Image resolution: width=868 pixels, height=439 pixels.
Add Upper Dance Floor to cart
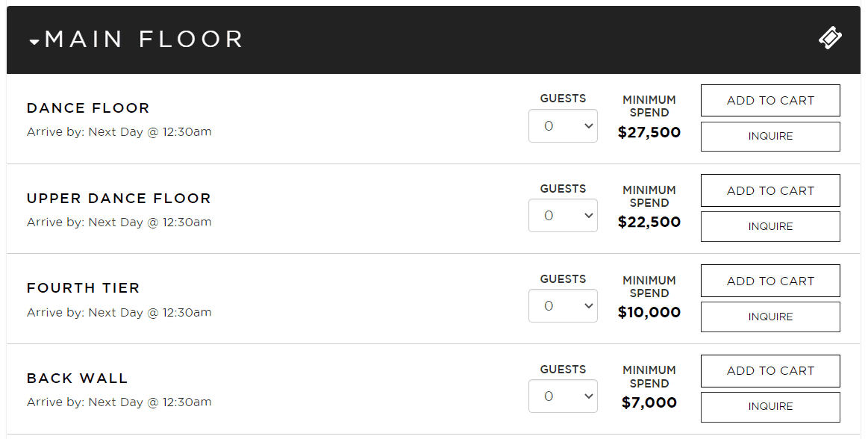(x=769, y=190)
